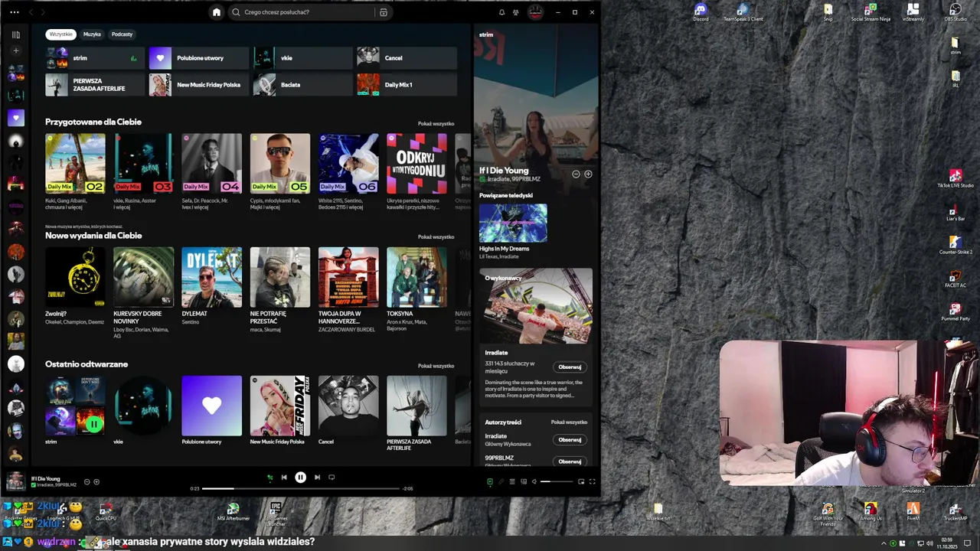This screenshot has width=980, height=551.
Task: Open Daily Mix 02 cover
Action: tap(75, 164)
